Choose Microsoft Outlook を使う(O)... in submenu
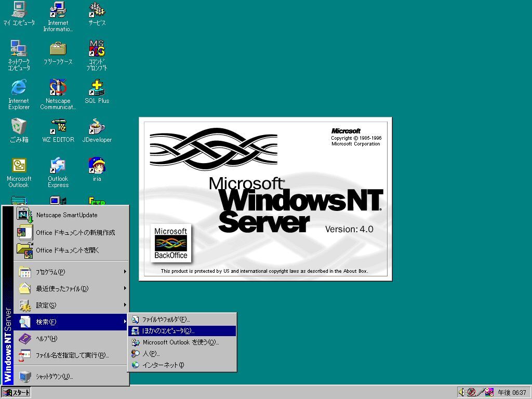The height and width of the screenshot is (399, 532). coord(182,342)
